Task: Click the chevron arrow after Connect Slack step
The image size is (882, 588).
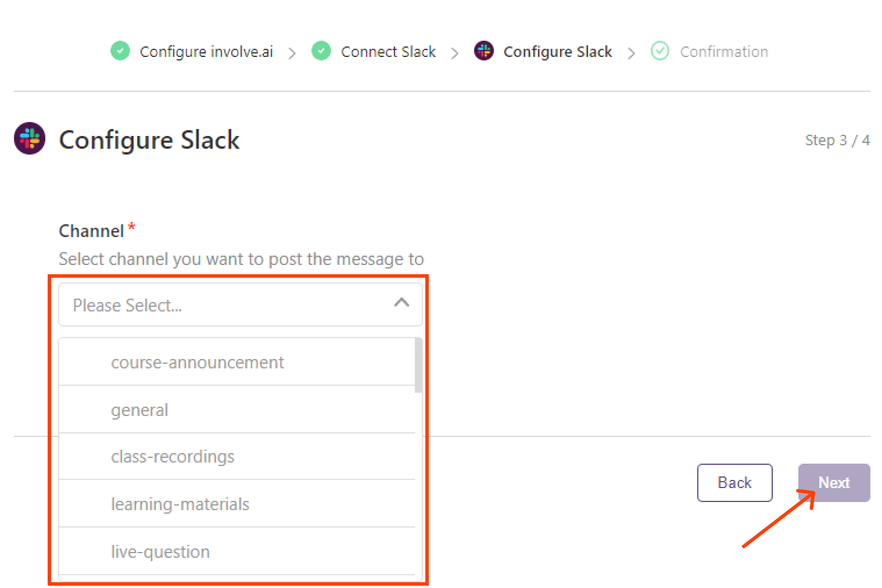Action: [455, 53]
